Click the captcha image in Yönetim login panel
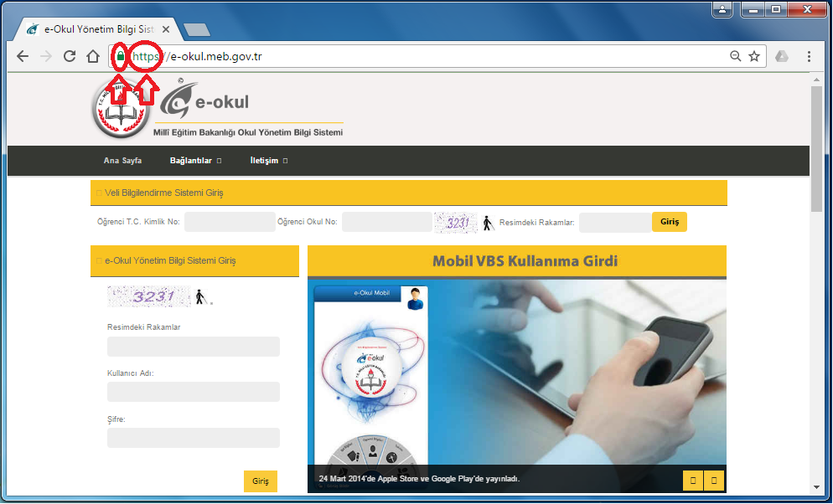Image resolution: width=833 pixels, height=504 pixels. coord(149,296)
